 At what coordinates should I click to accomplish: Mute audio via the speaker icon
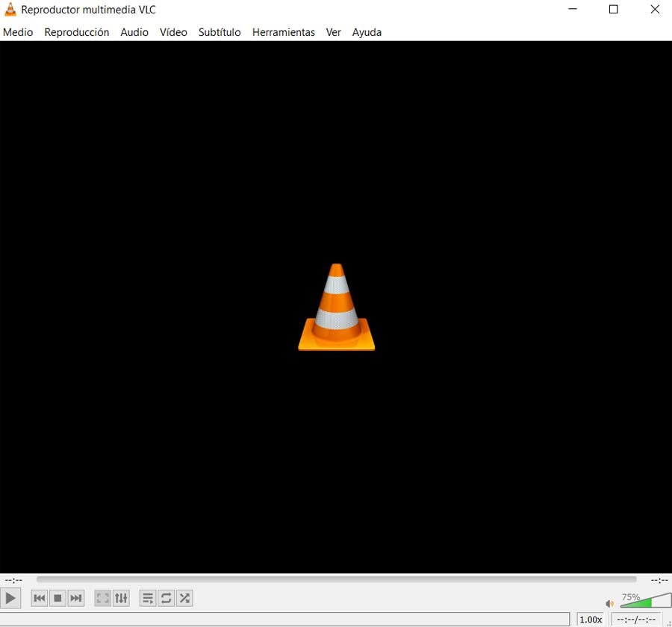coord(609,604)
